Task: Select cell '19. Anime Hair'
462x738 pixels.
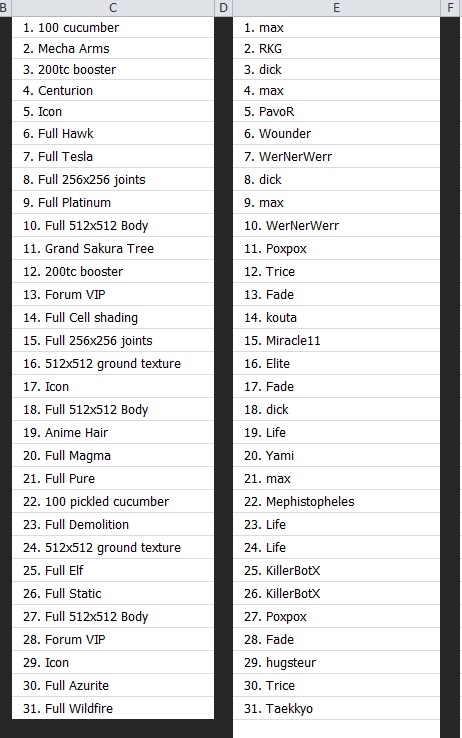Action: pos(113,433)
